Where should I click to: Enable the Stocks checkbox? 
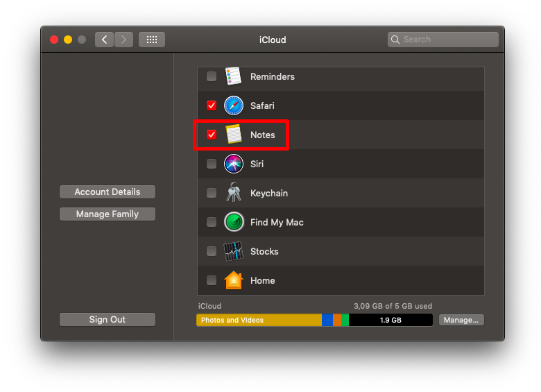[212, 251]
